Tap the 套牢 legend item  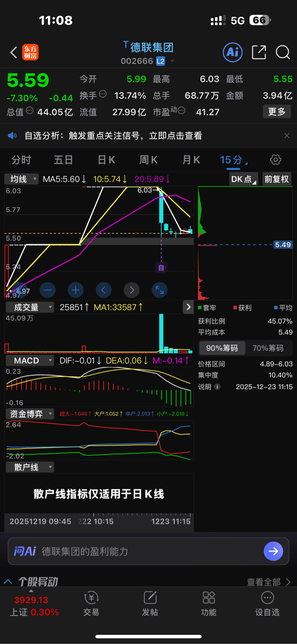click(x=207, y=308)
